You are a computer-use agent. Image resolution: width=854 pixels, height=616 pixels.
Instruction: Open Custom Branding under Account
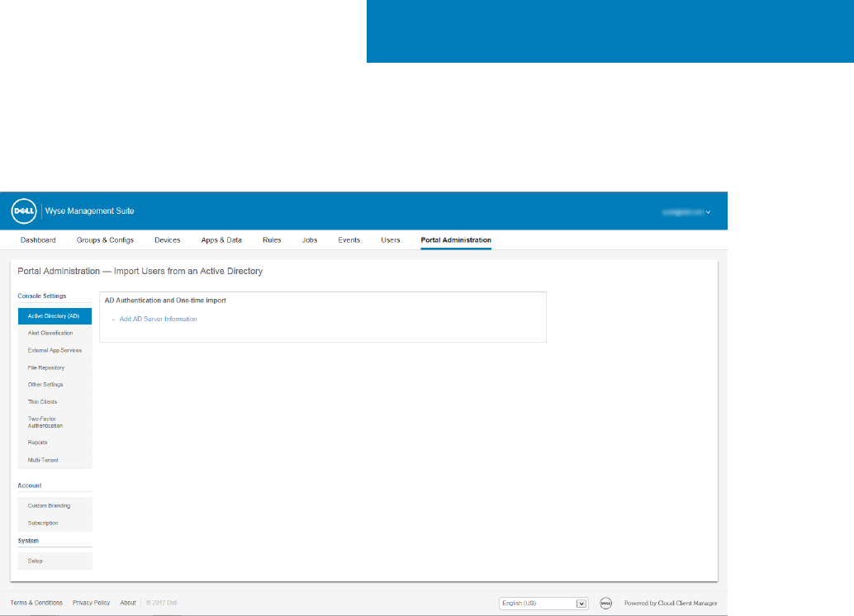[x=55, y=506]
